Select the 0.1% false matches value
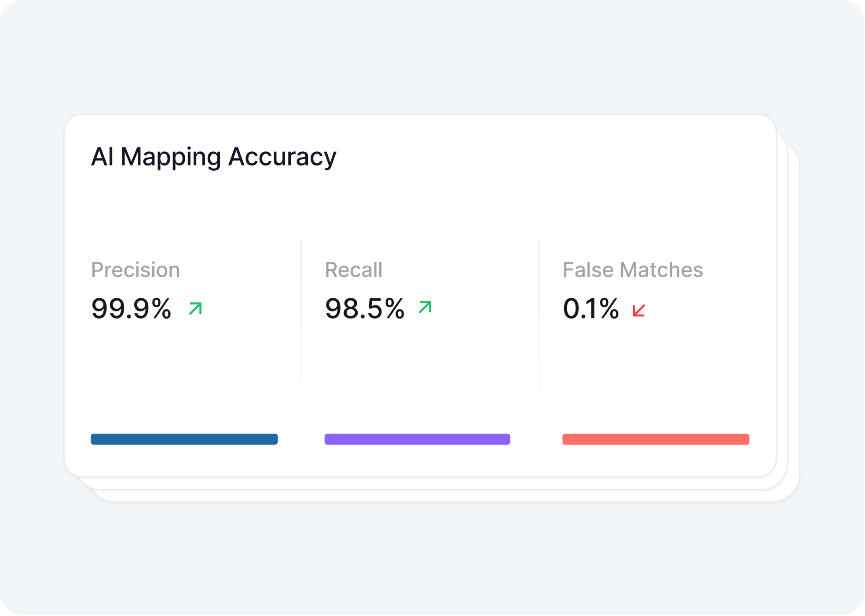Image resolution: width=865 pixels, height=616 pixels. pyautogui.click(x=591, y=308)
